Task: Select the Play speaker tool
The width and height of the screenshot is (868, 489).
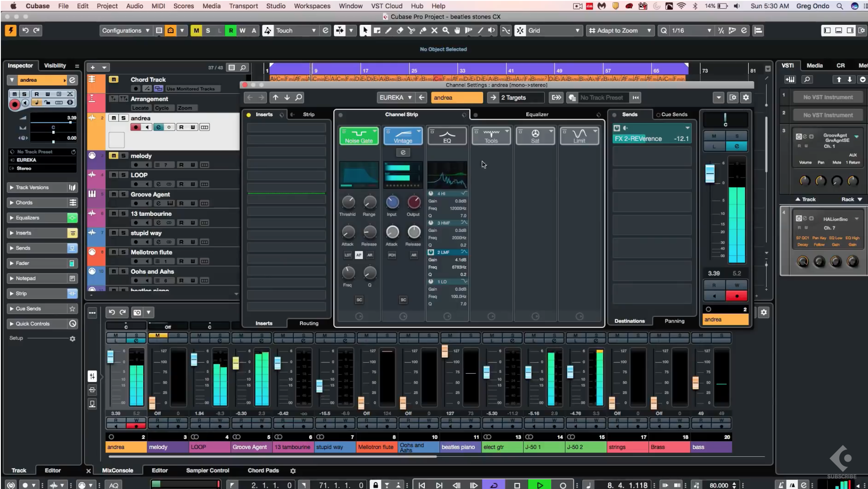Action: [x=491, y=30]
